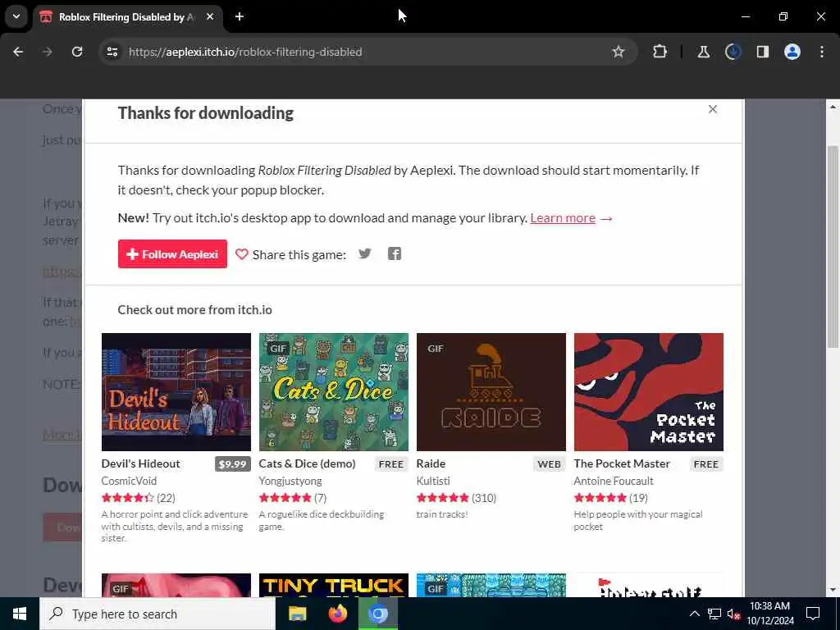Follow Aeplexi with the red button
Viewport: 840px width, 630px height.
pos(172,254)
